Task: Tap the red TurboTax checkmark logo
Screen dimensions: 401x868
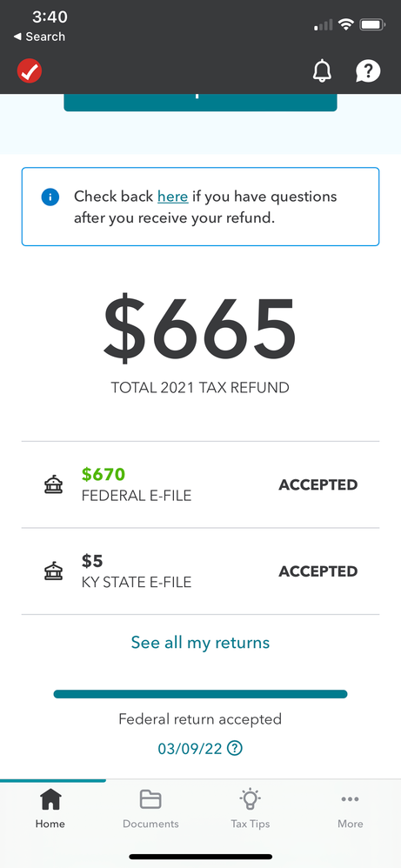Action: [x=30, y=70]
